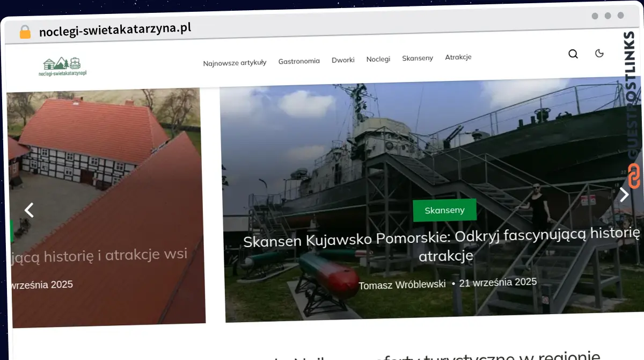This screenshot has height=360, width=644.
Task: Select Noclegi in navigation
Action: click(378, 59)
